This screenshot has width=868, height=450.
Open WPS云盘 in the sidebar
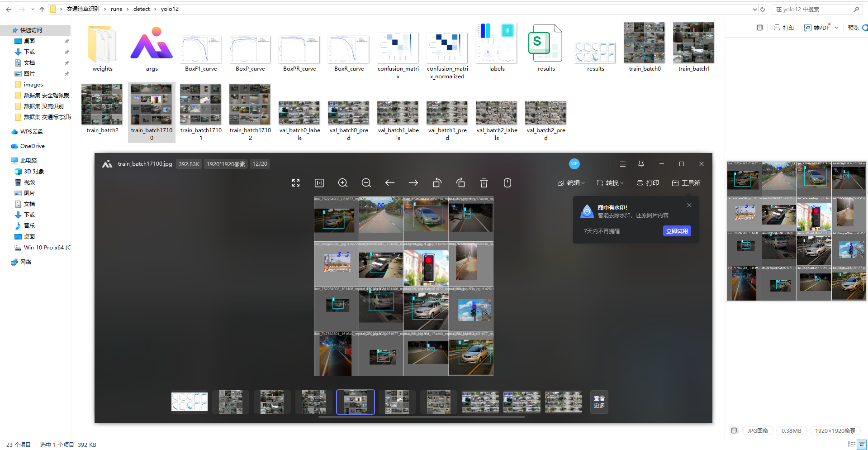click(x=31, y=131)
